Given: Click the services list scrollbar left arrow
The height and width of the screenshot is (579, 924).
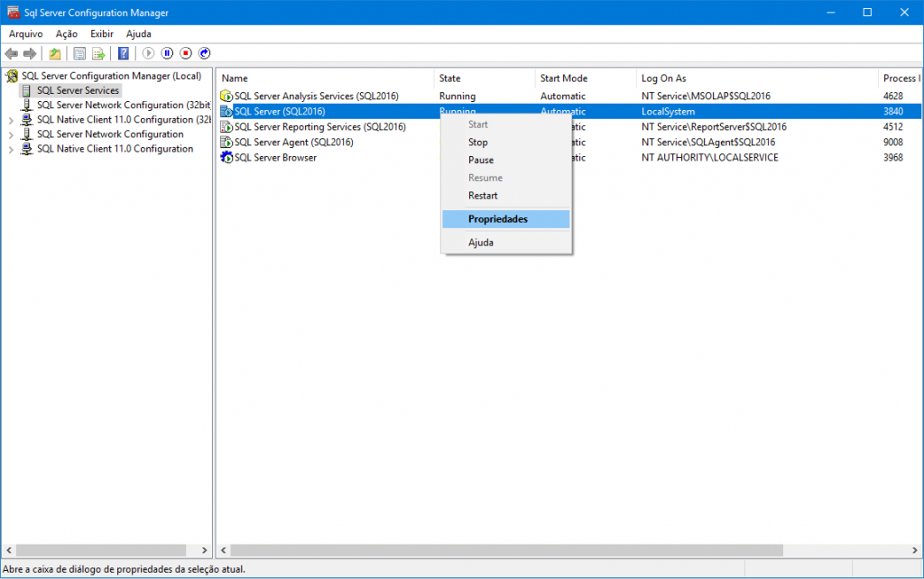Looking at the screenshot, I should pos(224,550).
